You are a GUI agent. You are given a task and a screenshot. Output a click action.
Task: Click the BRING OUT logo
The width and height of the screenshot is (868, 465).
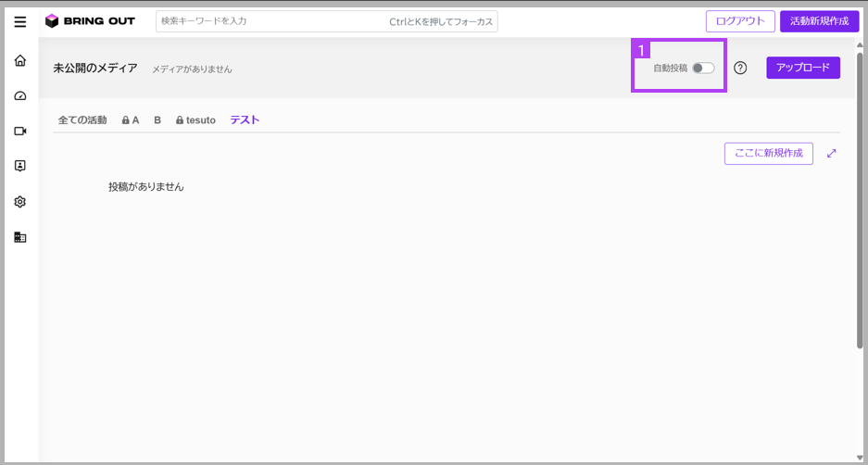tap(90, 21)
